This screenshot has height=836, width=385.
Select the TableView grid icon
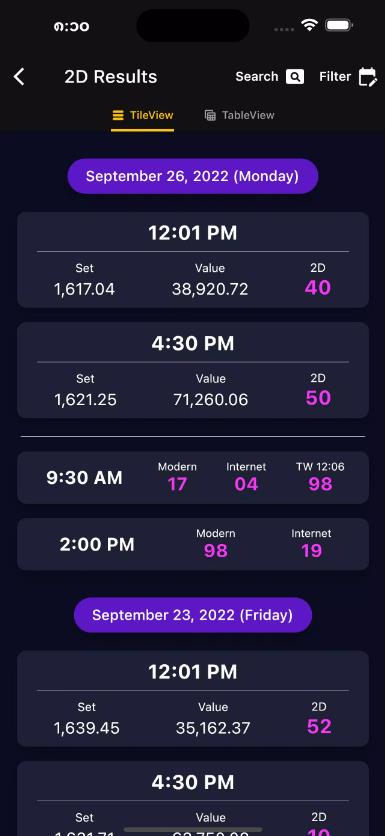click(211, 115)
